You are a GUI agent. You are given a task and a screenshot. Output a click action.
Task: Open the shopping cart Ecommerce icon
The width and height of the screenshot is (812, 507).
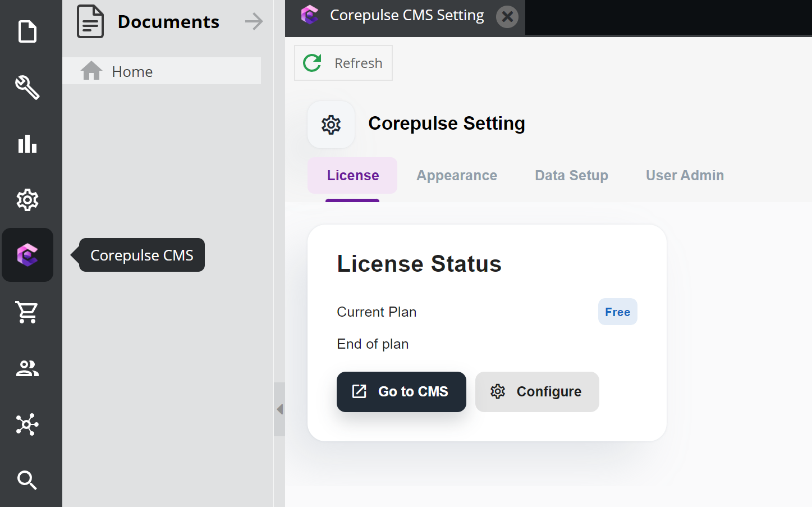(x=27, y=312)
